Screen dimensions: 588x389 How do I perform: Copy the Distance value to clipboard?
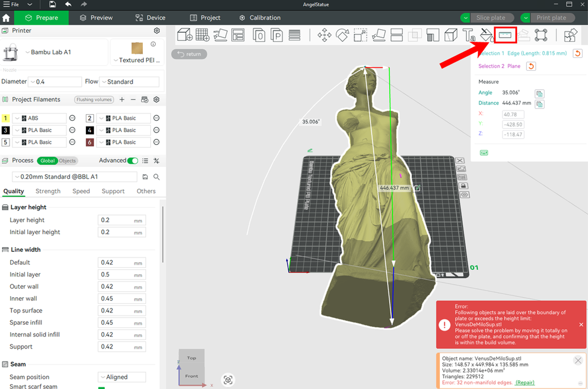point(540,104)
